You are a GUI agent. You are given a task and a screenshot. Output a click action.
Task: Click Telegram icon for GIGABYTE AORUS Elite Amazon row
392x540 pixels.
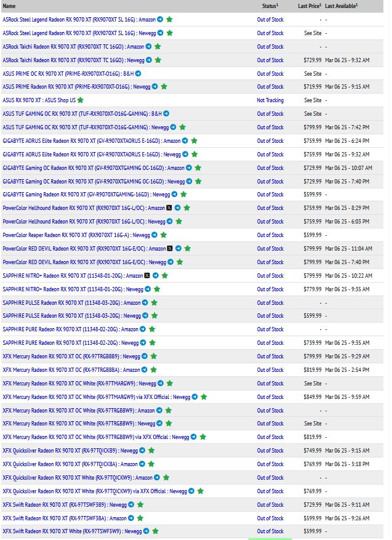(x=185, y=140)
